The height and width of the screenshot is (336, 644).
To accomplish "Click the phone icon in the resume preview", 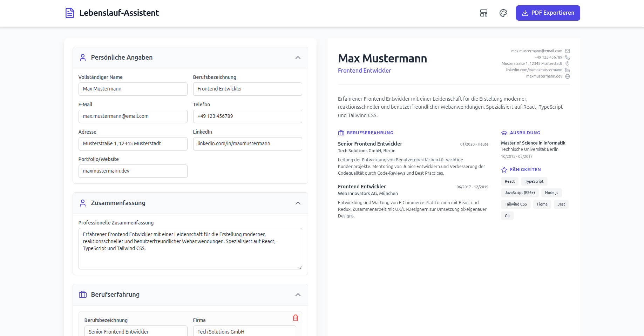I will 567,57.
